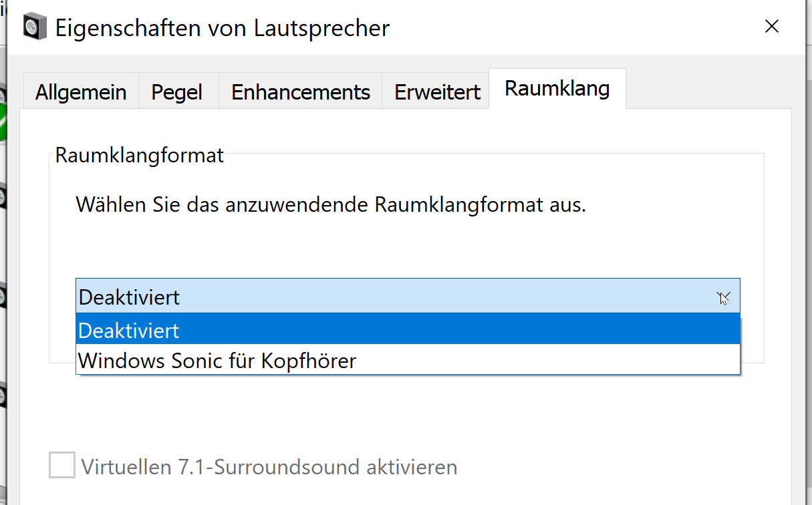Screen dimensions: 812x505
Task: Show the Erweitert tab
Action: [437, 92]
